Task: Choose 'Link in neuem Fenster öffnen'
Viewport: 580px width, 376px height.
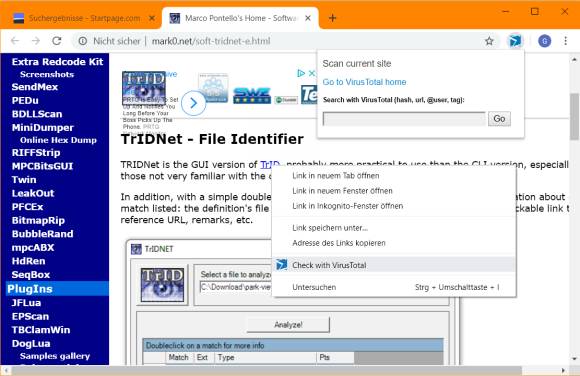Action: [394, 191]
